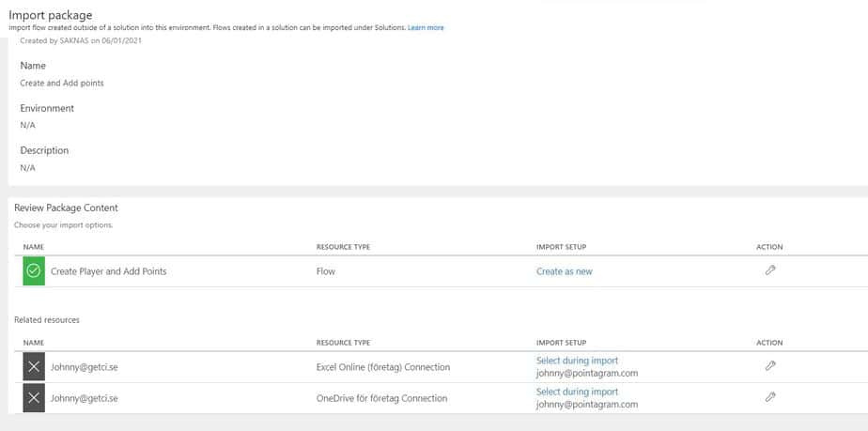Click the green checkmark status icon

(x=34, y=271)
